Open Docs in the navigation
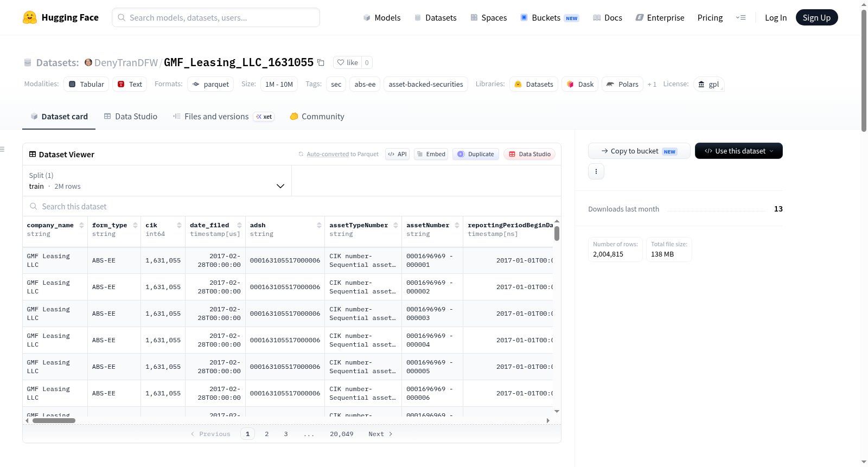This screenshot has width=868, height=467. click(x=608, y=17)
